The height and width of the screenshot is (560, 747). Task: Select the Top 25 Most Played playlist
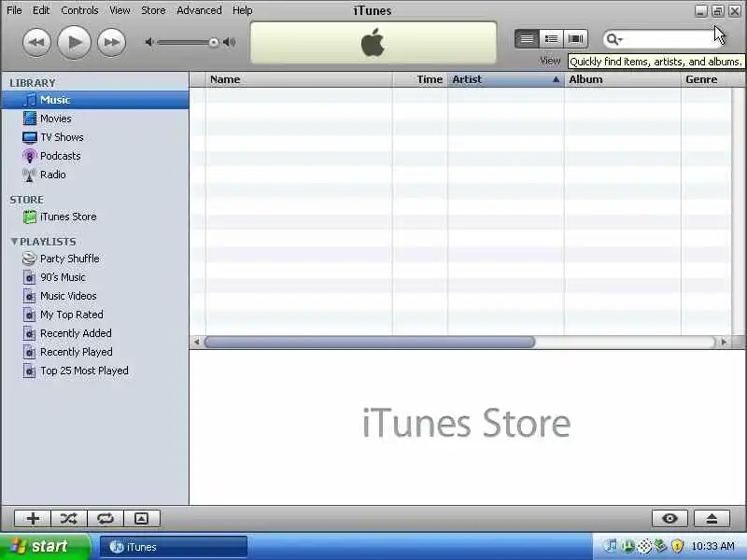84,371
